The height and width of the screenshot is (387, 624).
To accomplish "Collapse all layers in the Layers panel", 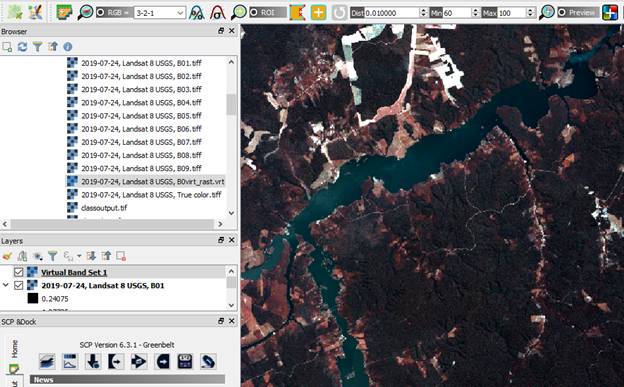I will coord(106,256).
